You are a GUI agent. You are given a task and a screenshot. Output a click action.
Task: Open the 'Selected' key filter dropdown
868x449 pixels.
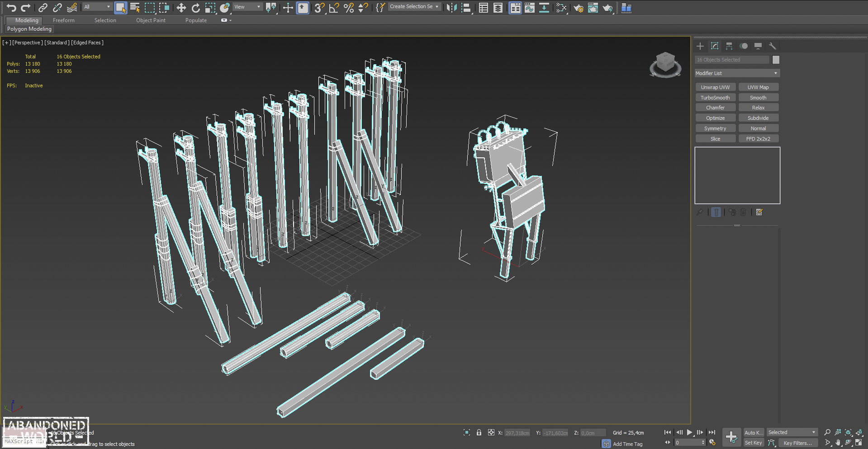tap(792, 432)
